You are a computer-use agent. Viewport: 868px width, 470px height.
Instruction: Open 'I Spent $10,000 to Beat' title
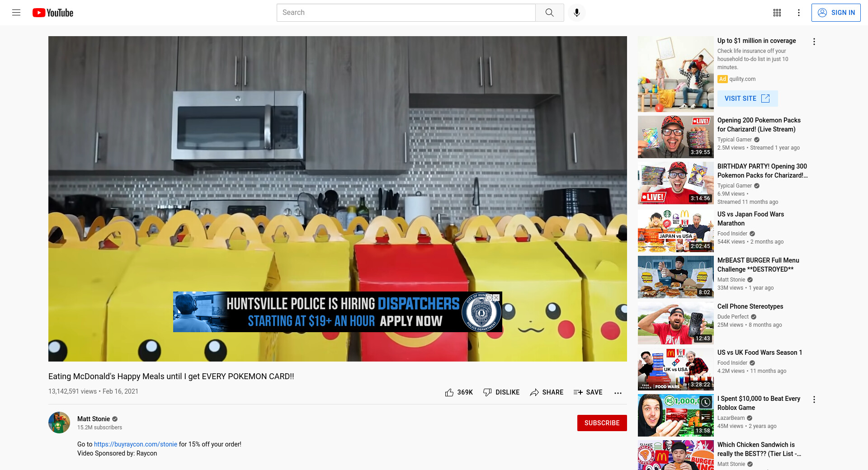click(759, 403)
